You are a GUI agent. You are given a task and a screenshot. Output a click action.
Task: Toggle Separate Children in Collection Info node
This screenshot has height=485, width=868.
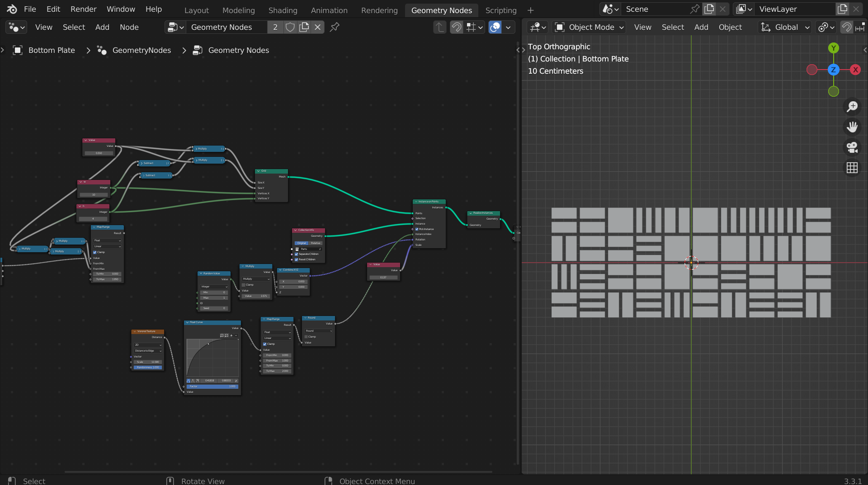tap(297, 254)
